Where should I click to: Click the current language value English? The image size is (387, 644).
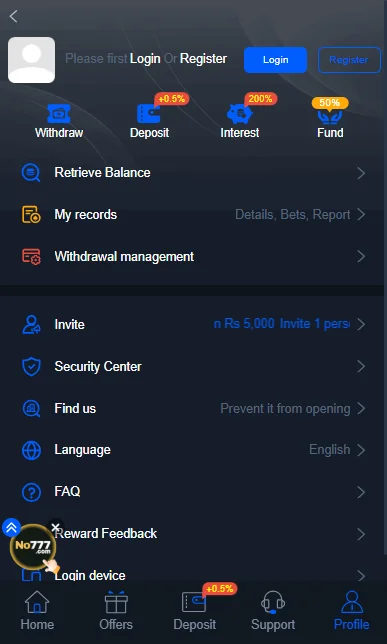329,450
